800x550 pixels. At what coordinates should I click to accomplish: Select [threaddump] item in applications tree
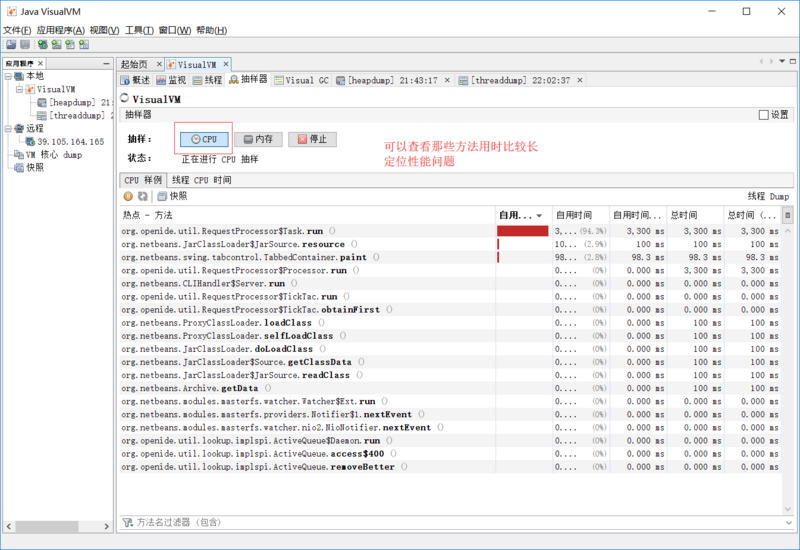click(x=75, y=116)
